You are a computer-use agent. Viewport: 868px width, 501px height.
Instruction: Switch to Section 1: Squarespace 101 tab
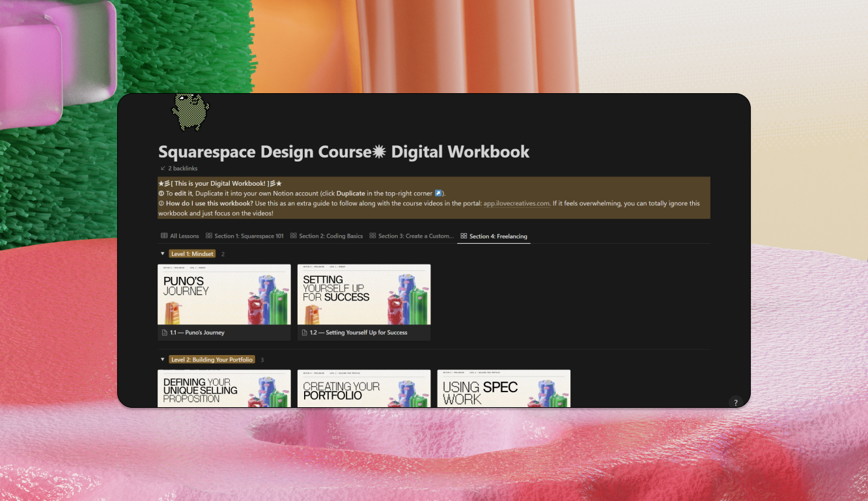click(245, 236)
